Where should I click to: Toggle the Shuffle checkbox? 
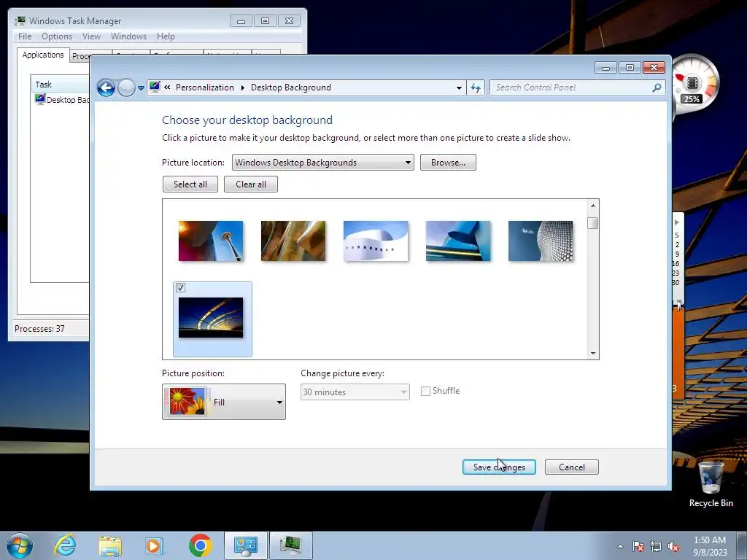(x=425, y=391)
